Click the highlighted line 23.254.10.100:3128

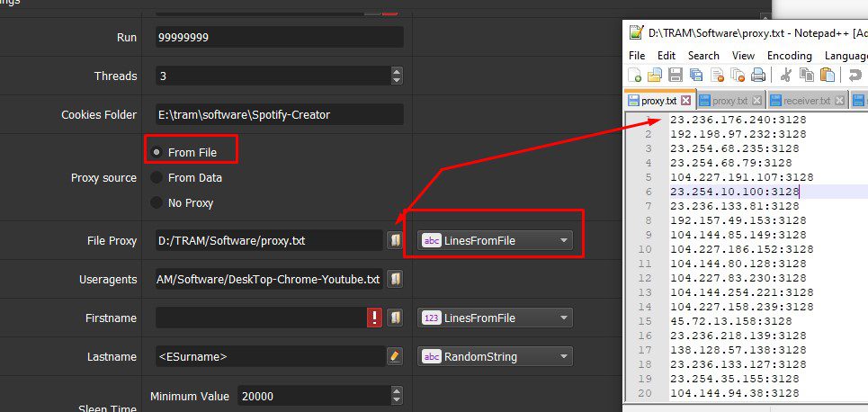click(x=735, y=192)
